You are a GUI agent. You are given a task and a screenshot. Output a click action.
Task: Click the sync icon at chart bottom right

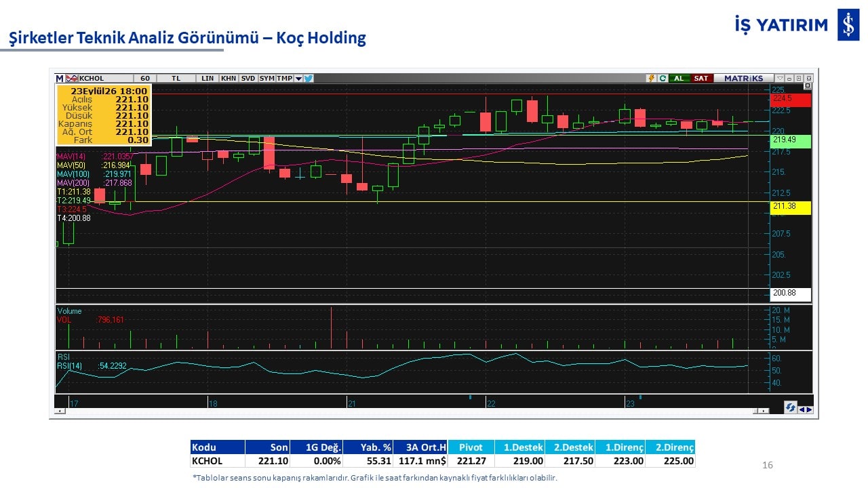(790, 408)
